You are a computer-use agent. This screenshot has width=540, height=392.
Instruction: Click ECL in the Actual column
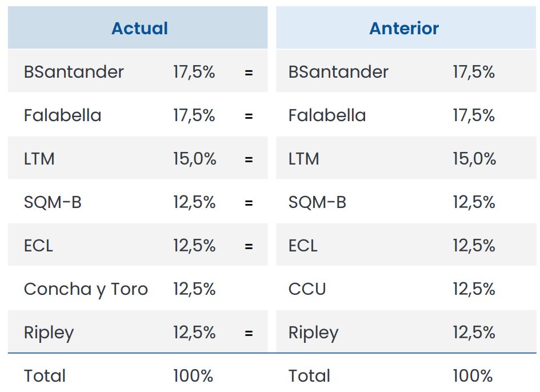[x=38, y=246]
